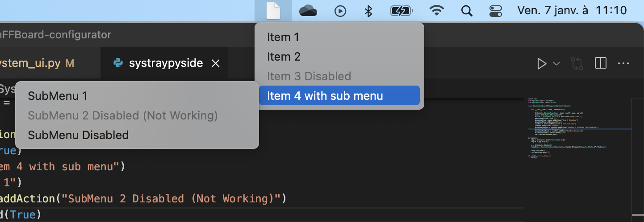Click the play circle menu bar icon
The width and height of the screenshot is (644, 222).
(x=340, y=11)
